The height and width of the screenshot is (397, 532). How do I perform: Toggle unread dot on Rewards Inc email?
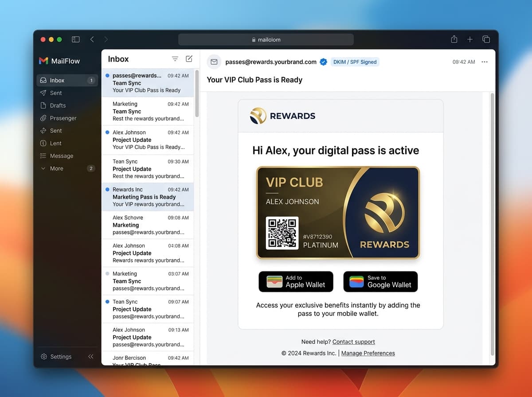coord(108,190)
